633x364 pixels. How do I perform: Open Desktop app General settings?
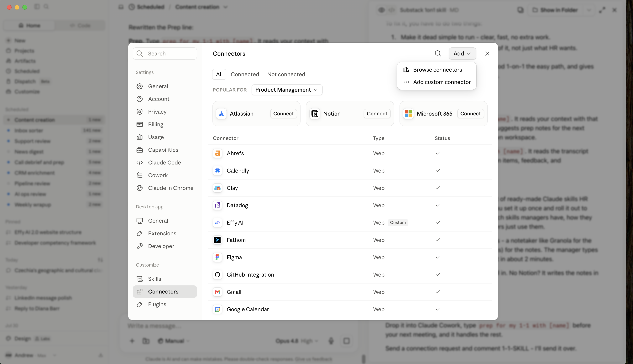coord(165,221)
